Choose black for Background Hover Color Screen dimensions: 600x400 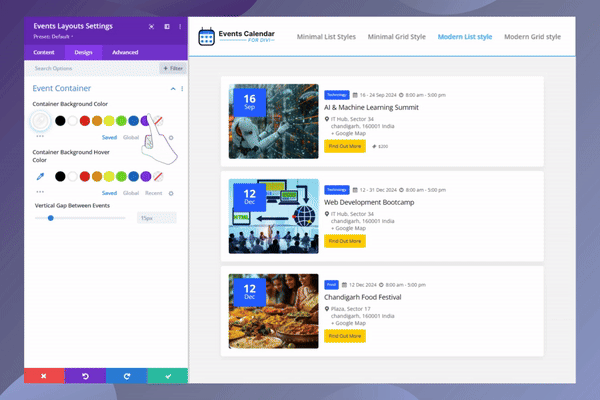60,176
